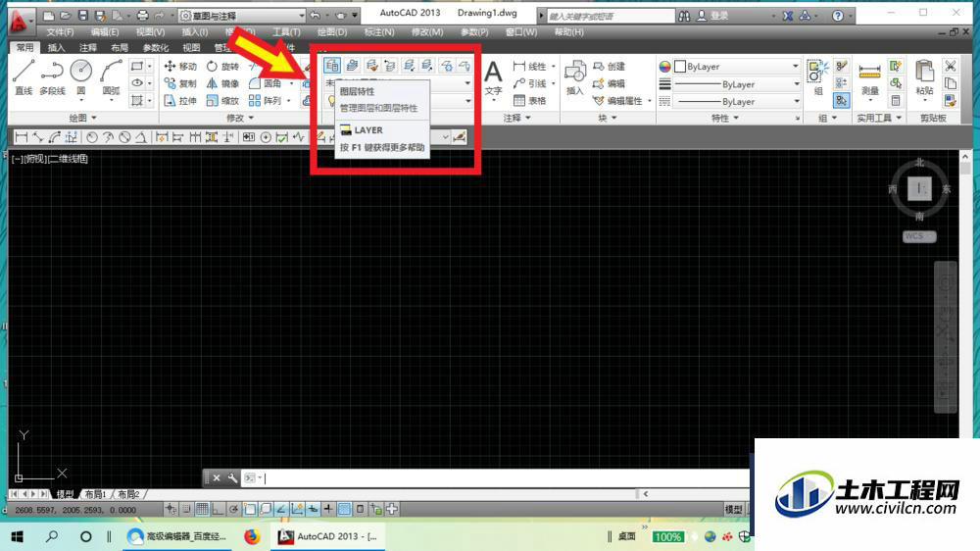Image resolution: width=980 pixels, height=551 pixels.
Task: Open the Help 帮助(H) menu
Action: coord(568,32)
